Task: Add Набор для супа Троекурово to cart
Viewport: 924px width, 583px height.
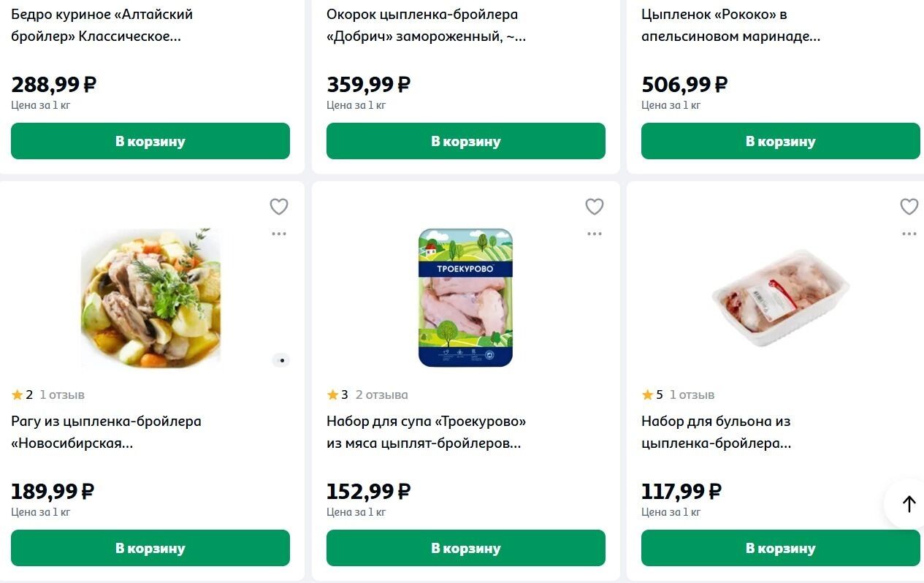Action: pyautogui.click(x=465, y=548)
